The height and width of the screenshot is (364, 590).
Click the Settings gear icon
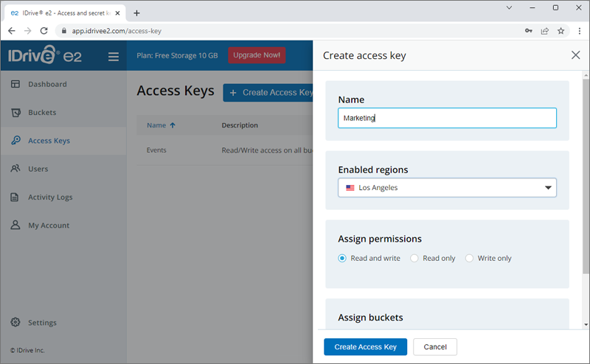point(15,322)
